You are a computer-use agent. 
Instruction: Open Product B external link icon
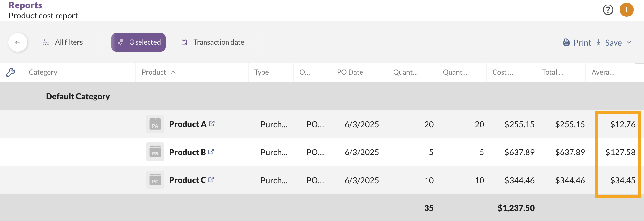211,152
